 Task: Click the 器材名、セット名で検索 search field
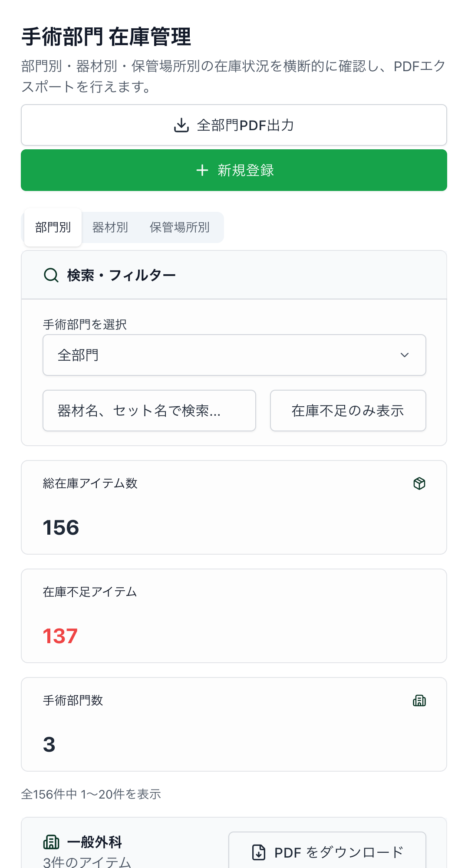[149, 411]
